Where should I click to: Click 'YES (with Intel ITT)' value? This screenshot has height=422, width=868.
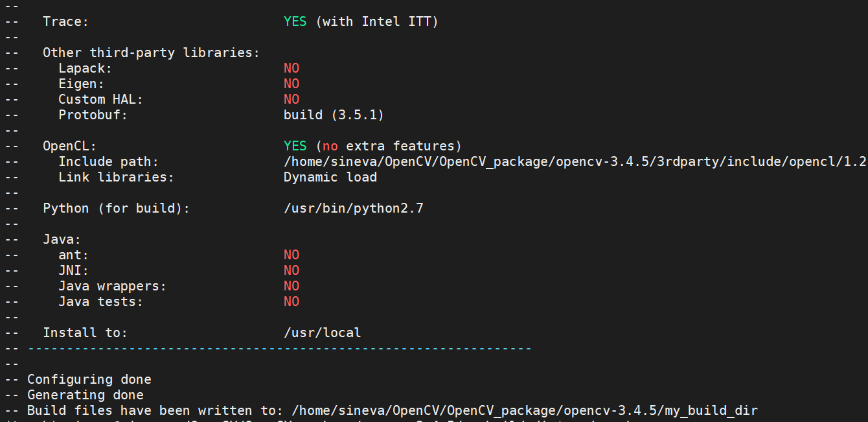[361, 21]
